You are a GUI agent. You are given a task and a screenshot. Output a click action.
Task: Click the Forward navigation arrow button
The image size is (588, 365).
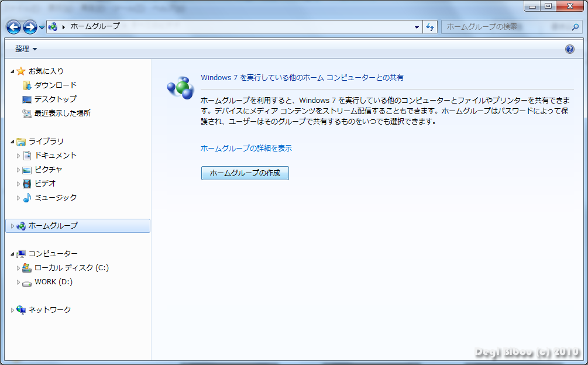[x=30, y=27]
